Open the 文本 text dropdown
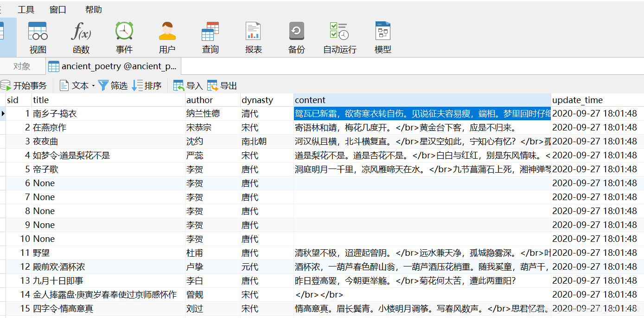 (x=77, y=85)
